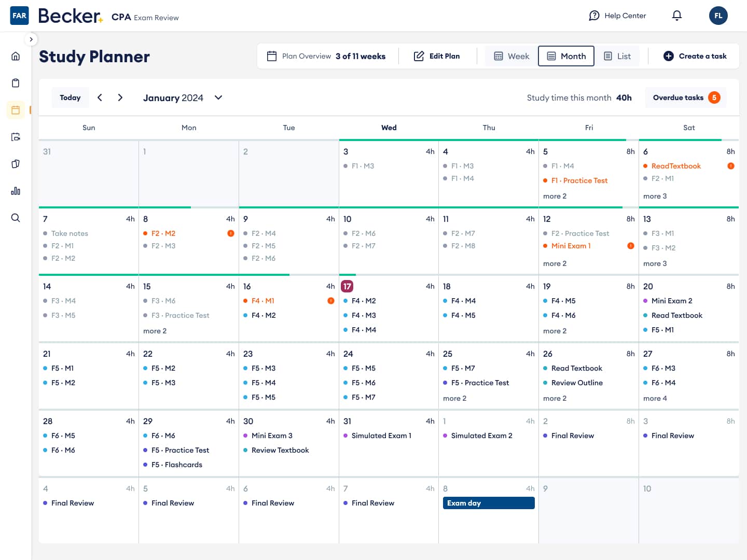This screenshot has width=747, height=560.
Task: Expand "more 3" on Saturday January 6
Action: (x=655, y=196)
